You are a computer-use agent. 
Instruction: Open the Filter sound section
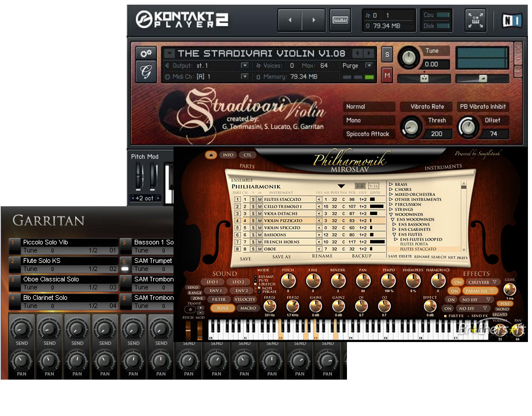(x=219, y=299)
